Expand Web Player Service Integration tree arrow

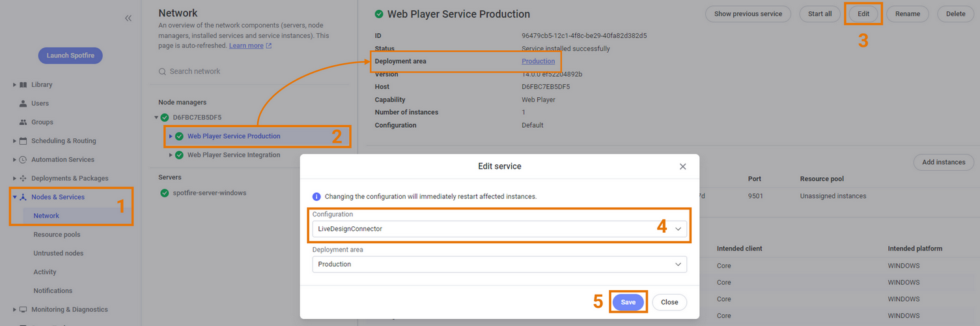click(171, 155)
